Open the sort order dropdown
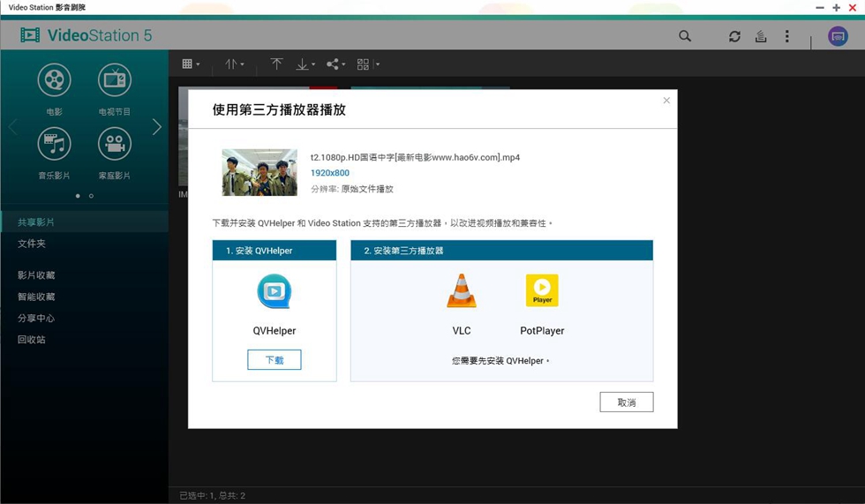 tap(235, 64)
